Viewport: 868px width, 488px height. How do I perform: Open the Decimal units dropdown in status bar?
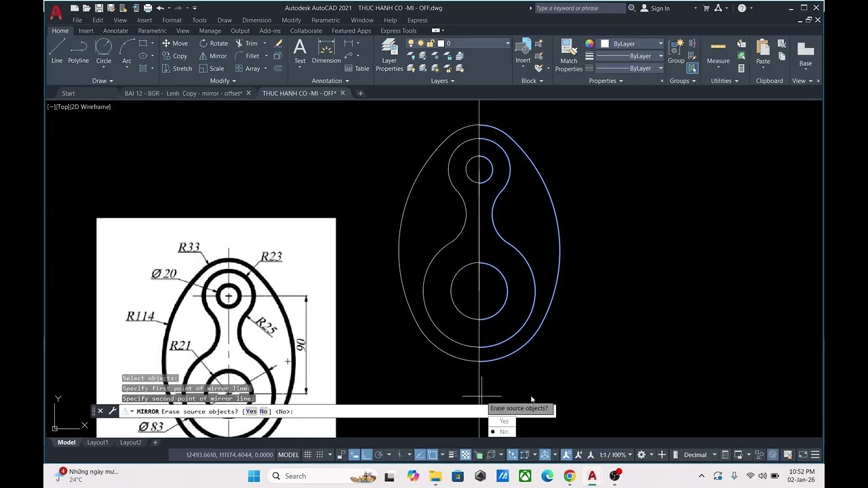(x=699, y=455)
